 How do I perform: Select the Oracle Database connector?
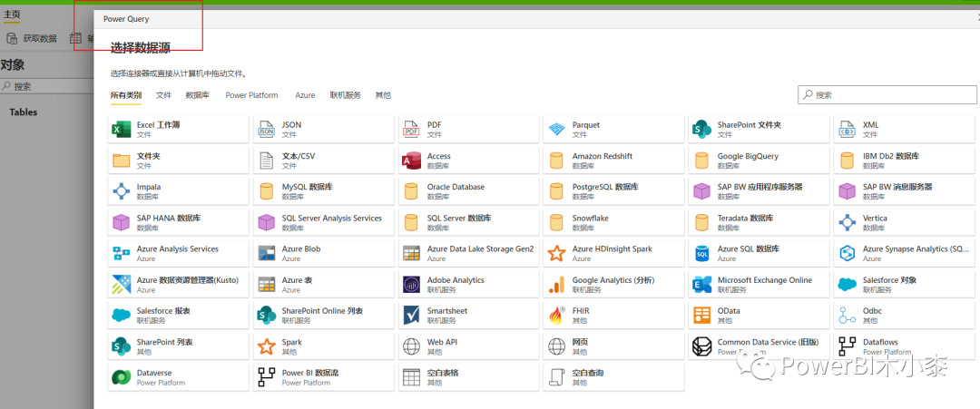click(x=469, y=191)
